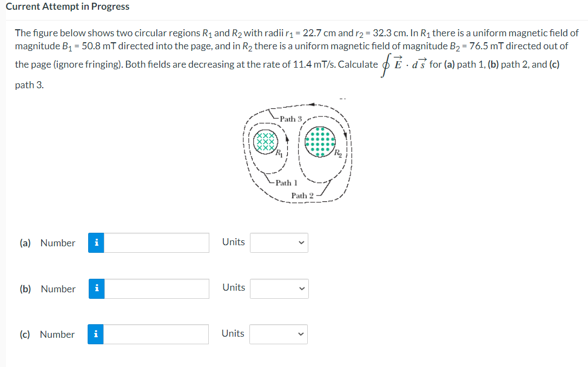Click the 'i' badge on the middle answer row

pos(96,289)
